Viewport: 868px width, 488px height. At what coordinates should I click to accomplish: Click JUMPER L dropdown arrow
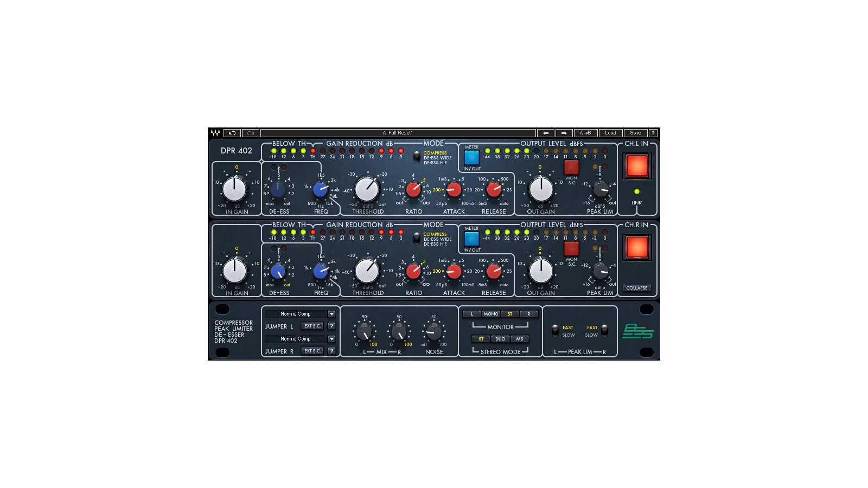point(331,314)
